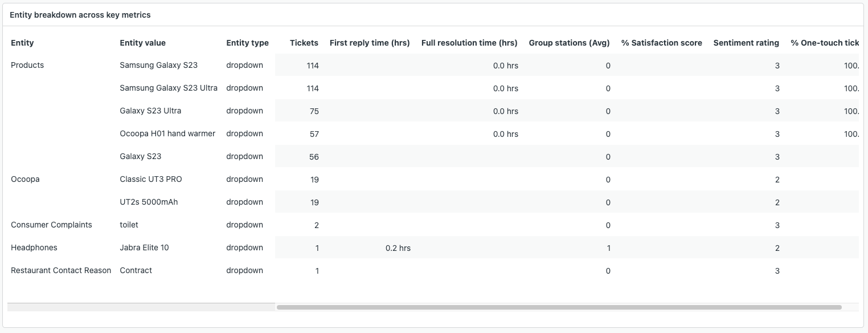
Task: Click the 114 tickets cell for Samsung Galaxy S23 Ultra
Action: [313, 88]
